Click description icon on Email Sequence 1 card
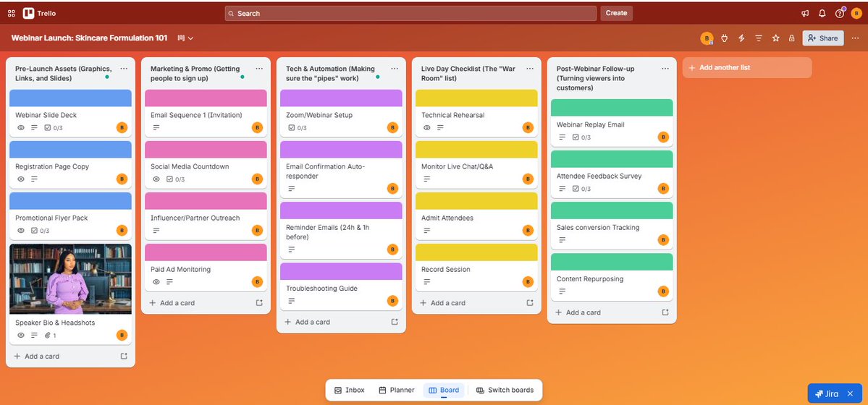 click(156, 128)
